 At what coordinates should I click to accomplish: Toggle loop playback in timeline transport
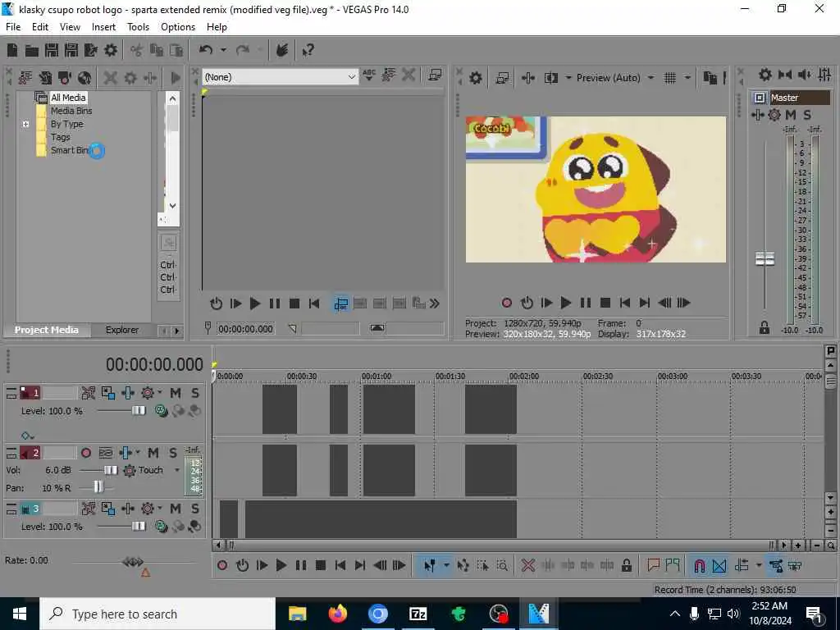point(242,565)
